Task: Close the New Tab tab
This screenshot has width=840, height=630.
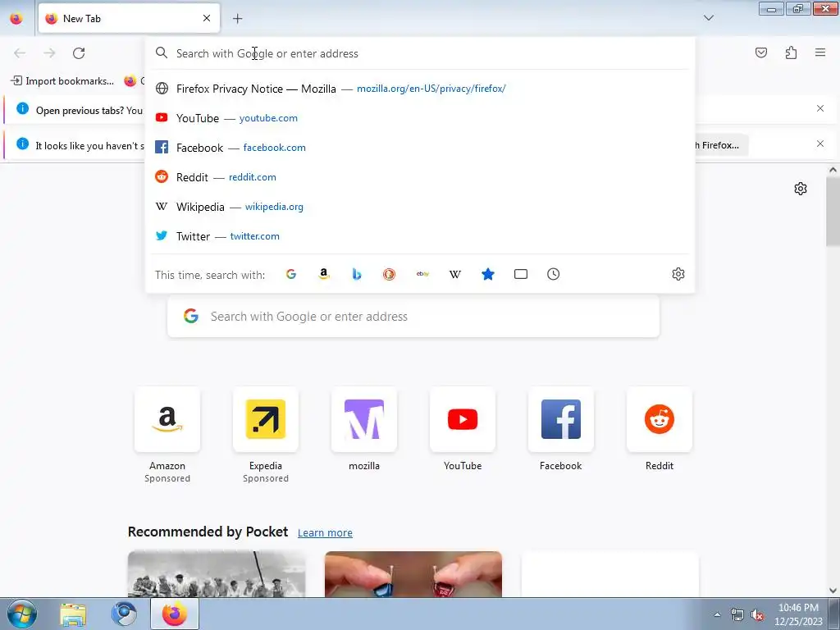Action: (207, 18)
